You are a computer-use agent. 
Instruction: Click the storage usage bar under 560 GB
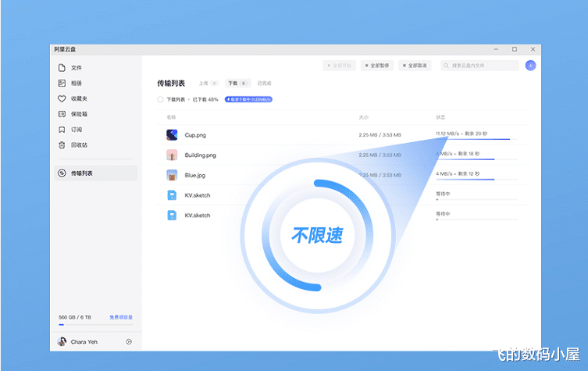tap(95, 325)
